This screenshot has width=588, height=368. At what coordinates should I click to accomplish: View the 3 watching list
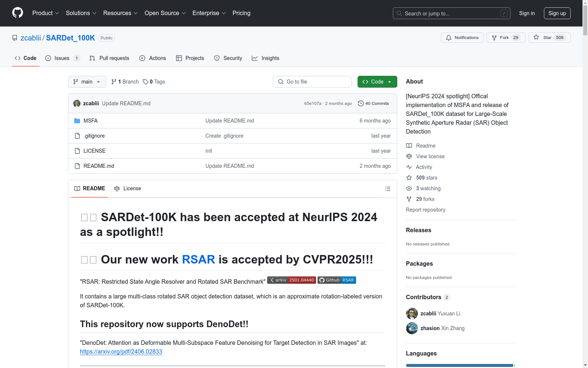428,188
